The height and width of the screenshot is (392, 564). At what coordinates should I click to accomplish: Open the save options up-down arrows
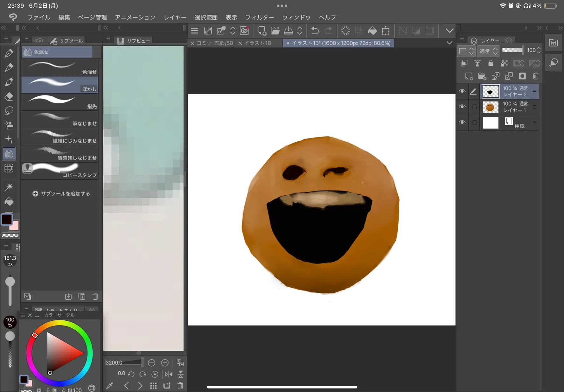300,31
